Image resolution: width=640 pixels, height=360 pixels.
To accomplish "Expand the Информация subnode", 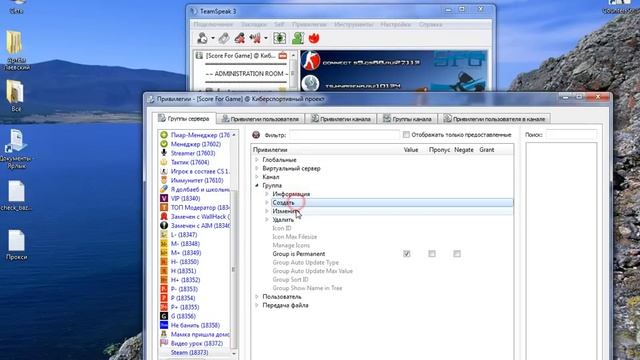I will tap(267, 194).
